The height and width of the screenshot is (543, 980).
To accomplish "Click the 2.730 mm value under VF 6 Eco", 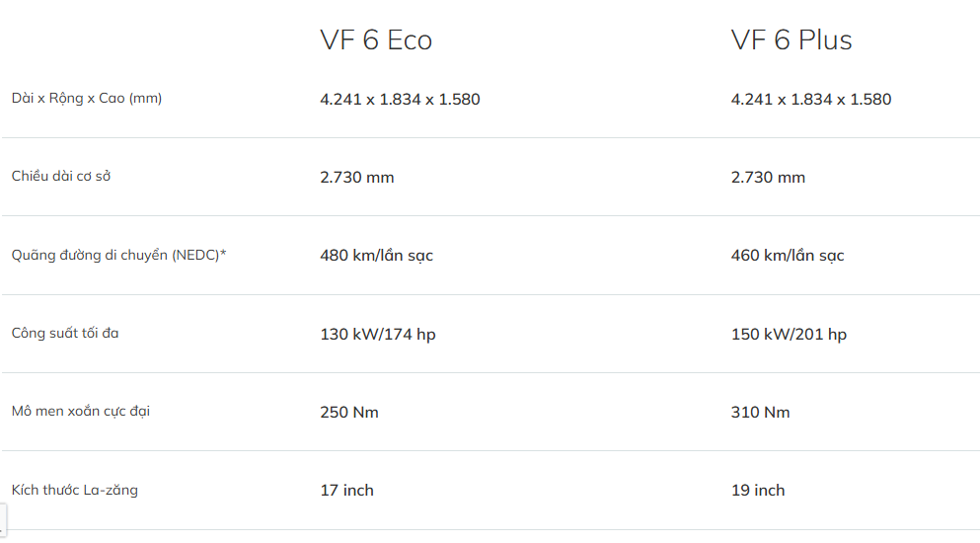I will [x=357, y=178].
